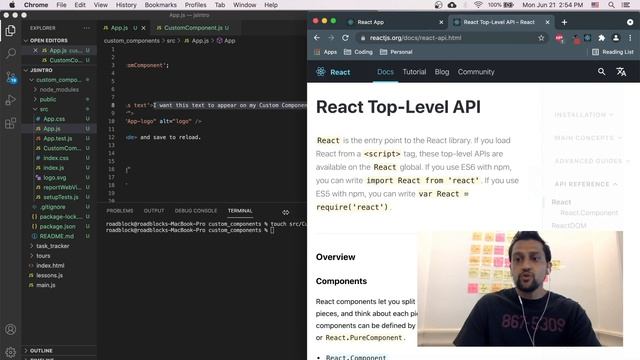Expand Installation section in React sidebar

tap(584, 115)
